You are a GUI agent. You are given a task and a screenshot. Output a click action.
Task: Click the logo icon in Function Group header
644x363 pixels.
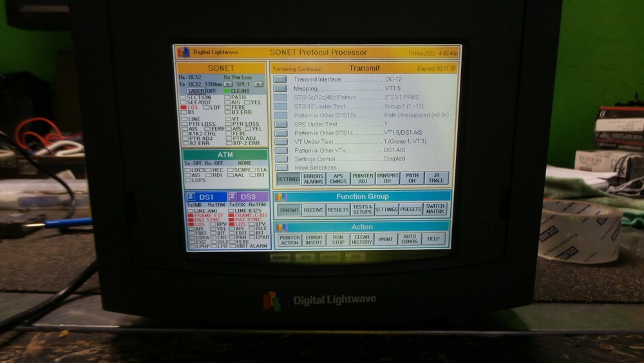click(x=281, y=197)
